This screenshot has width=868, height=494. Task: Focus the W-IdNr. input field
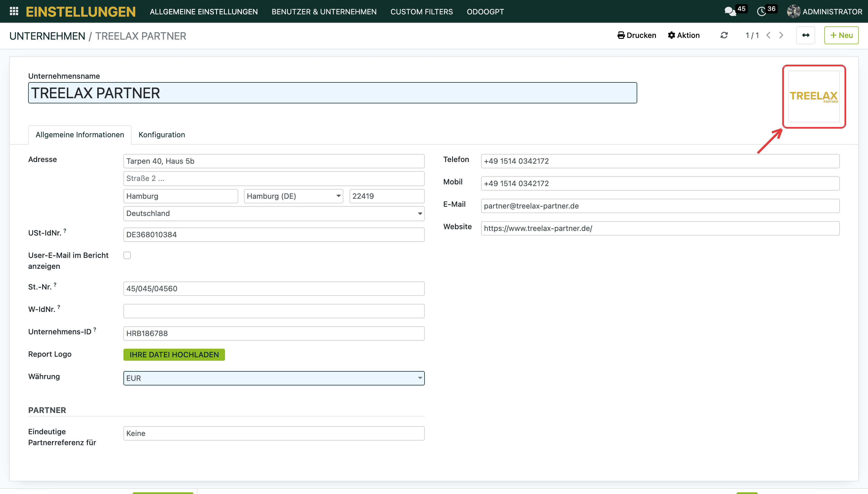(x=274, y=311)
